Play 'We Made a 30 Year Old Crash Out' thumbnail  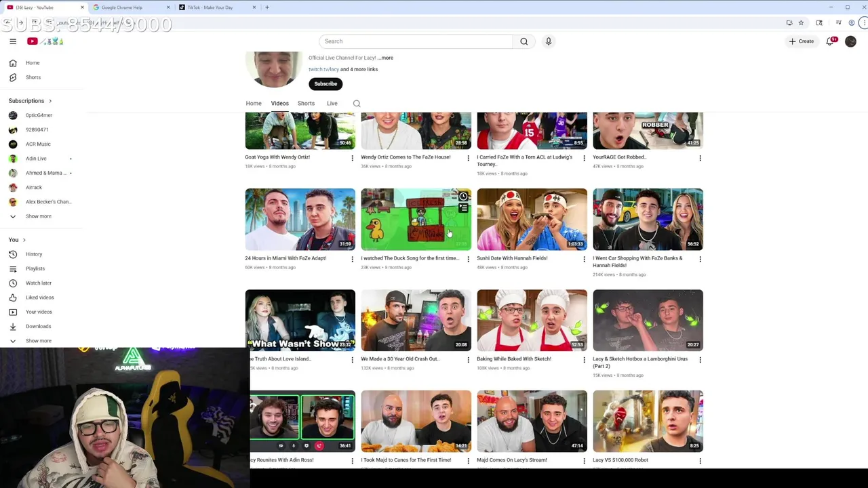tap(416, 320)
